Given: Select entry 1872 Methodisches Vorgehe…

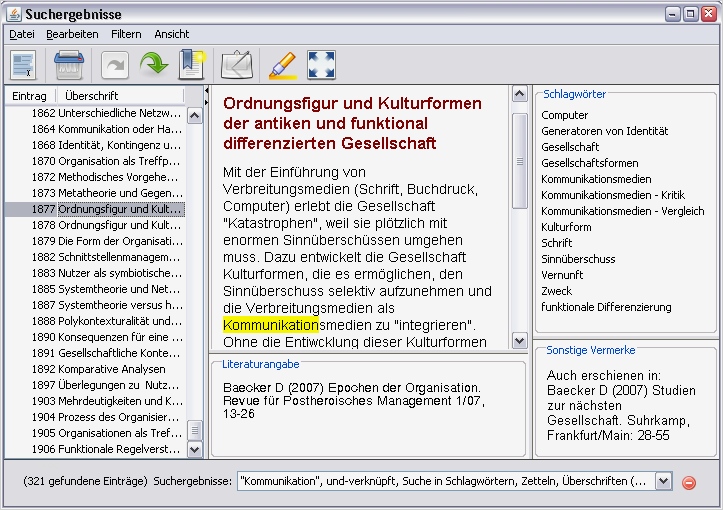Looking at the screenshot, I should coord(95,177).
